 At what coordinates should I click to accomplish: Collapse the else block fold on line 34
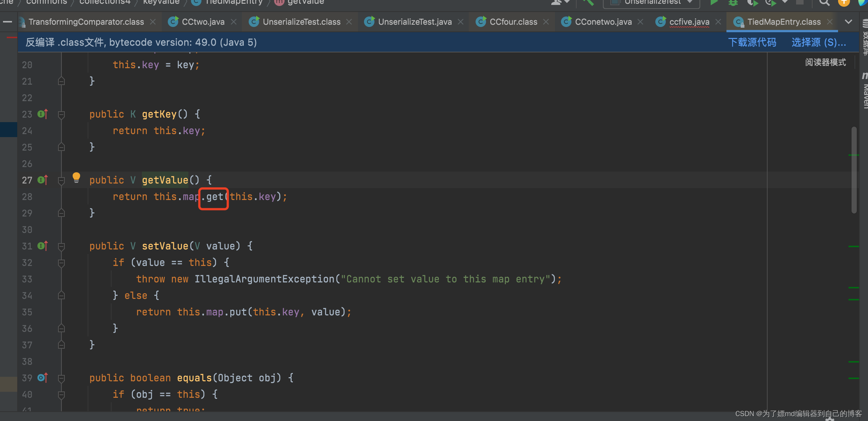point(61,296)
